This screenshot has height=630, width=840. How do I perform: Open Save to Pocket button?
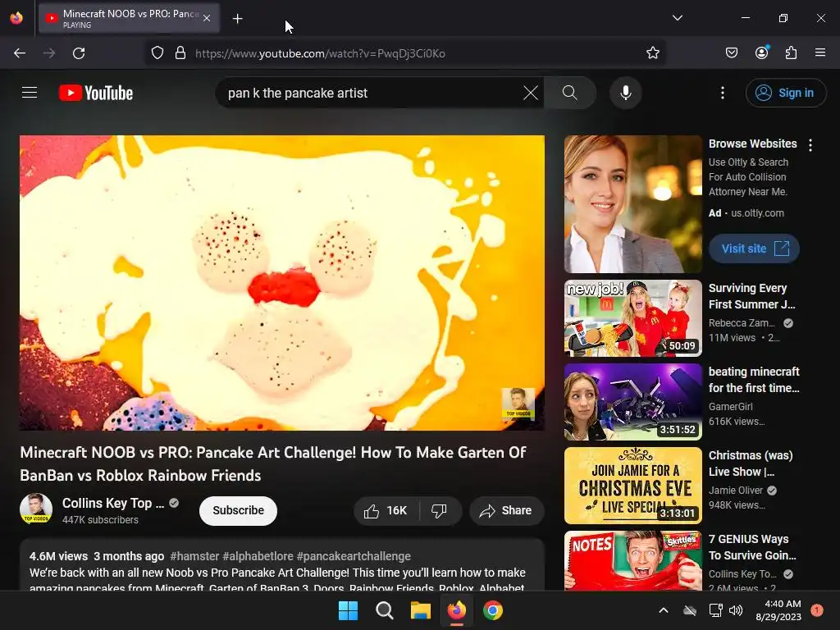pos(731,52)
